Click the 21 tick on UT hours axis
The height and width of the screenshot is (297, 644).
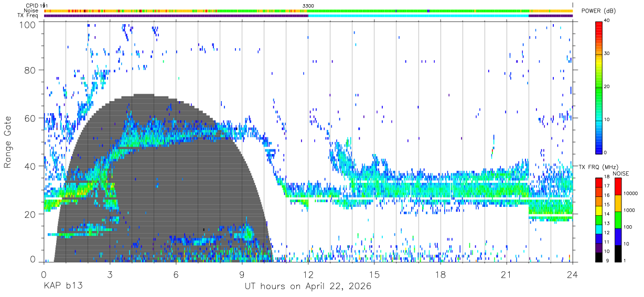(x=507, y=275)
